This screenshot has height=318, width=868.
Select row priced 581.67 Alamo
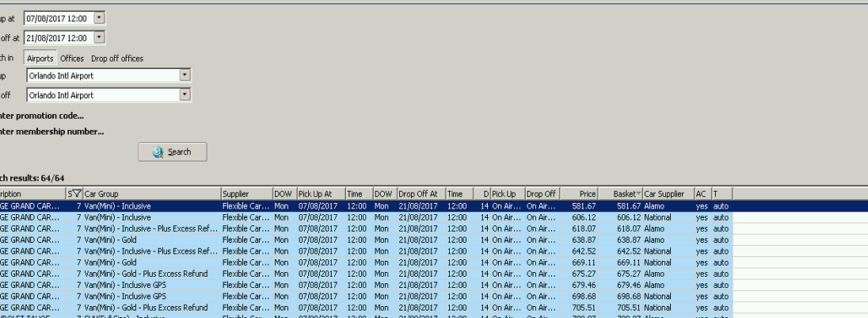[367, 205]
